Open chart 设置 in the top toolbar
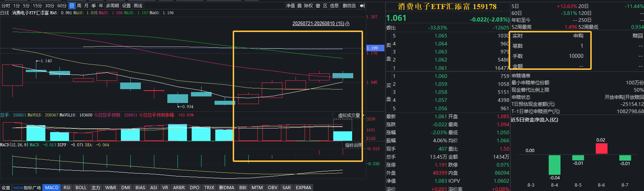This screenshot has width=644, height=191. pyautogui.click(x=126, y=5)
